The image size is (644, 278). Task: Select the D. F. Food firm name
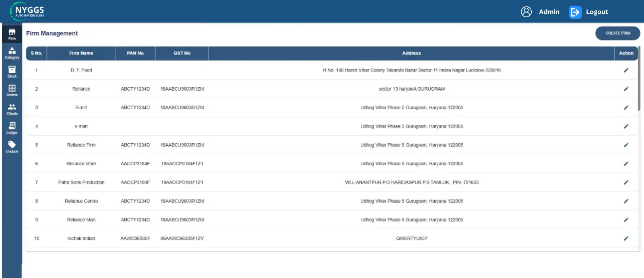(81, 70)
